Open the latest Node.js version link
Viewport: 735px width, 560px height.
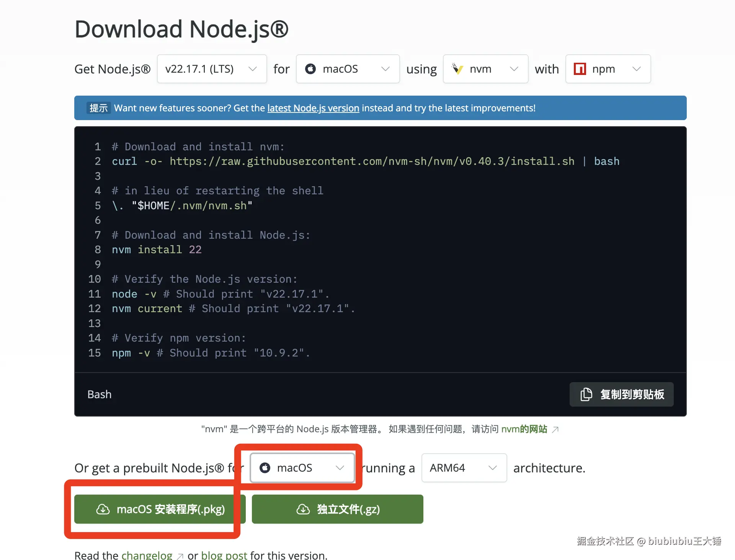[313, 108]
